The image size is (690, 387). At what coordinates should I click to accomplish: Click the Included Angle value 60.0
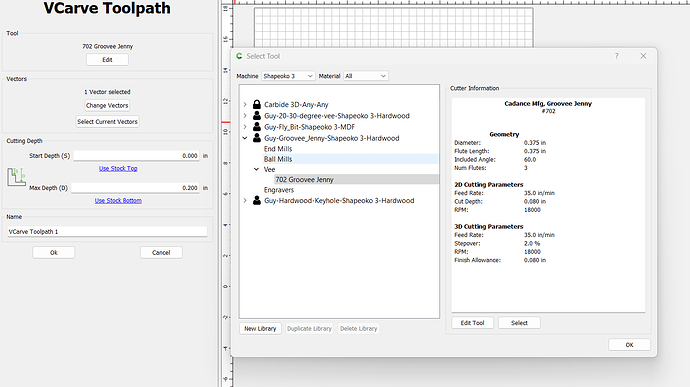[x=530, y=159]
